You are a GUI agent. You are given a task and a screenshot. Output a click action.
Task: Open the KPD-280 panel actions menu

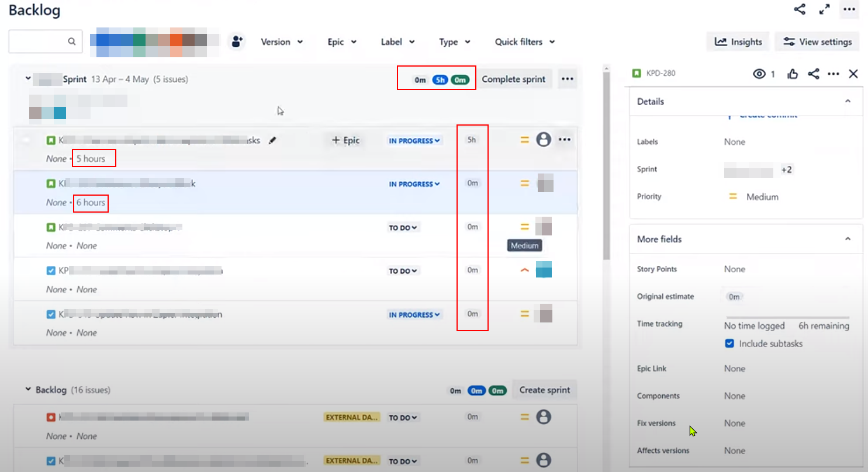click(834, 74)
